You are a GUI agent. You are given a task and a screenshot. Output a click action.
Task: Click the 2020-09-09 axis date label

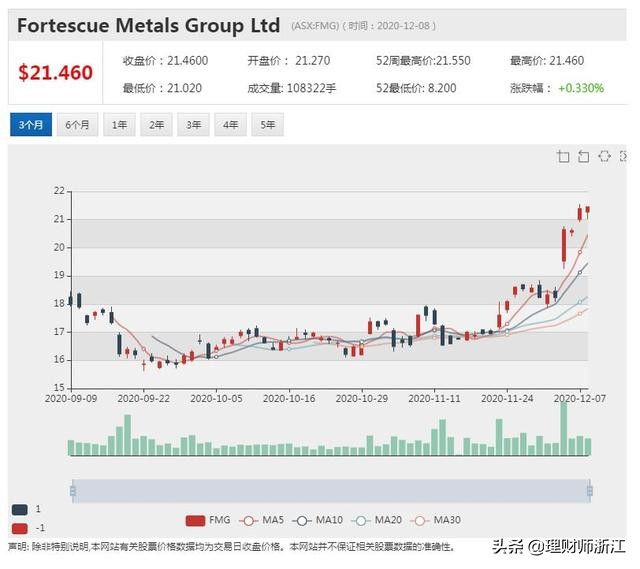pos(71,398)
